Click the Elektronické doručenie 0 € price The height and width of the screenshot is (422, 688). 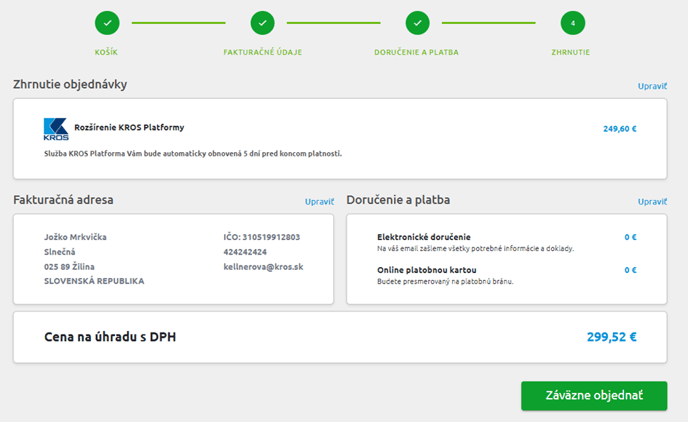pyautogui.click(x=631, y=237)
